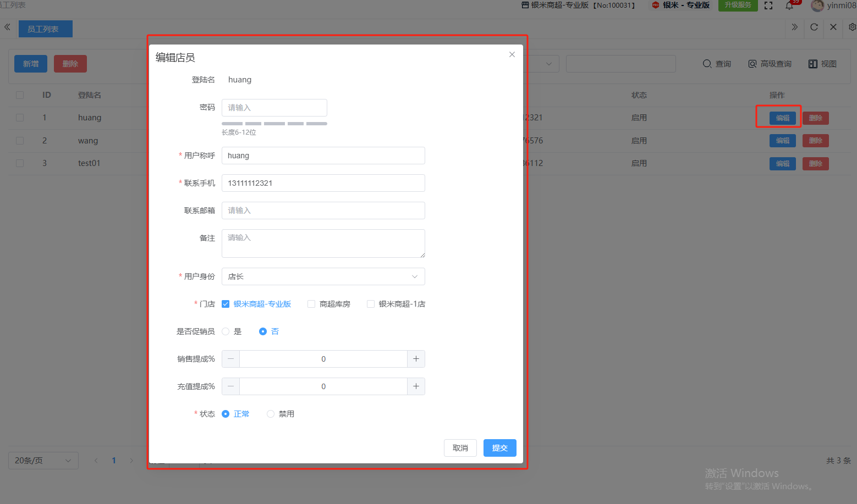Increase 销售提成% with plus button
This screenshot has height=504, width=857.
[416, 359]
